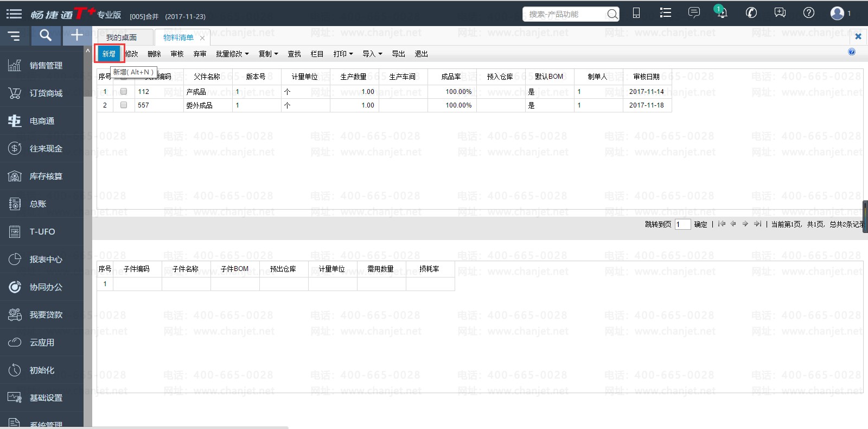Click the plus add shortcut icon
This screenshot has width=868, height=429.
pyautogui.click(x=77, y=35)
